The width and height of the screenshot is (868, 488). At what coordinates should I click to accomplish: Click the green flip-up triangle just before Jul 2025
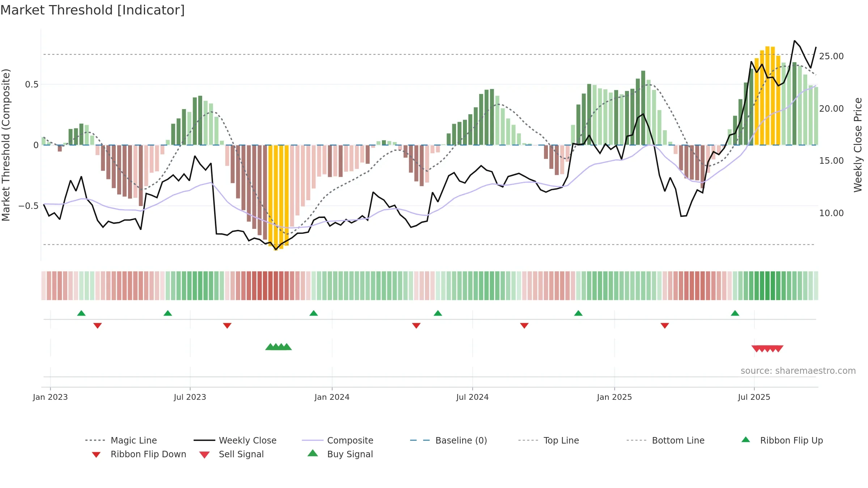pyautogui.click(x=735, y=313)
